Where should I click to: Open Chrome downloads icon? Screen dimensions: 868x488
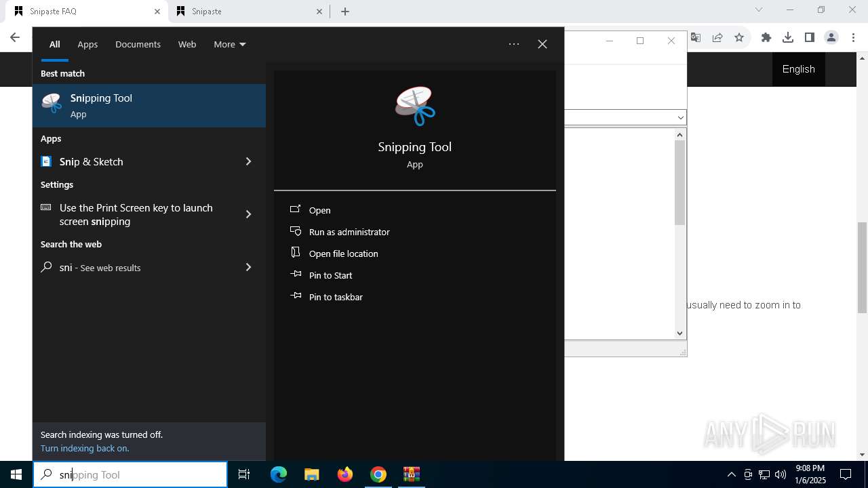coord(788,37)
